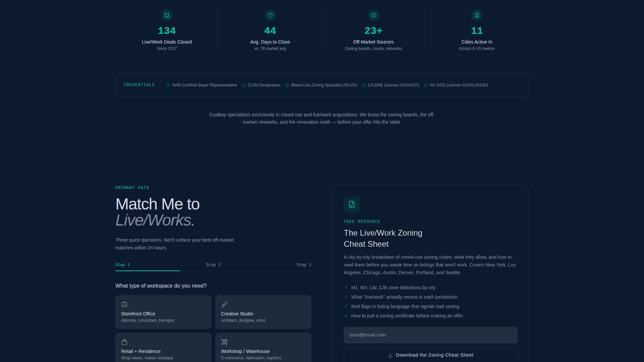Click the map icon above Off-Market Sources

click(373, 15)
